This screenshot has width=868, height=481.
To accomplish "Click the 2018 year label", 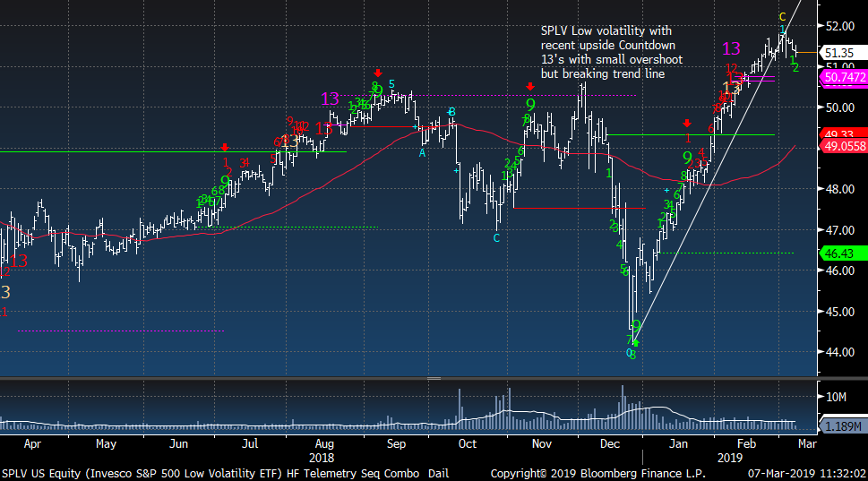I will click(322, 459).
